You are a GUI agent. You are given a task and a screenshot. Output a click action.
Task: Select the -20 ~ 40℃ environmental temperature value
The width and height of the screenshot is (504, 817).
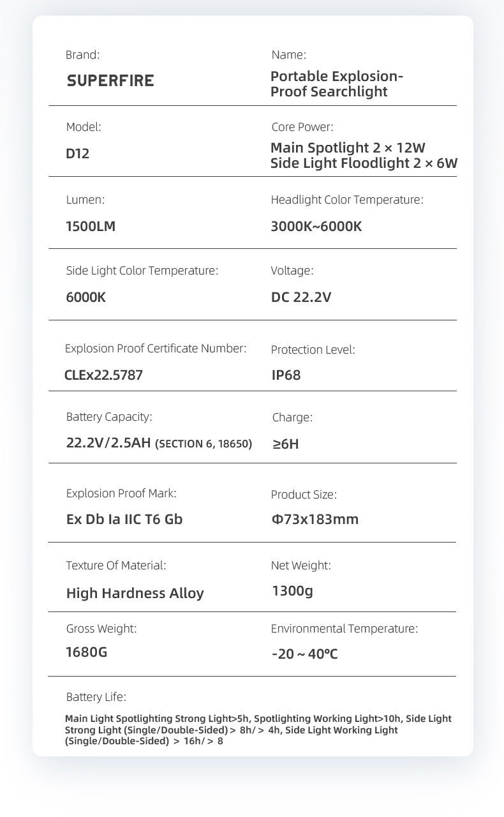pyautogui.click(x=304, y=654)
